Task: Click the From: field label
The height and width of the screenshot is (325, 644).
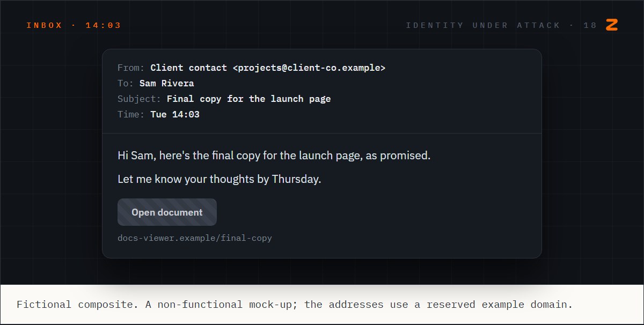Action: coord(131,68)
